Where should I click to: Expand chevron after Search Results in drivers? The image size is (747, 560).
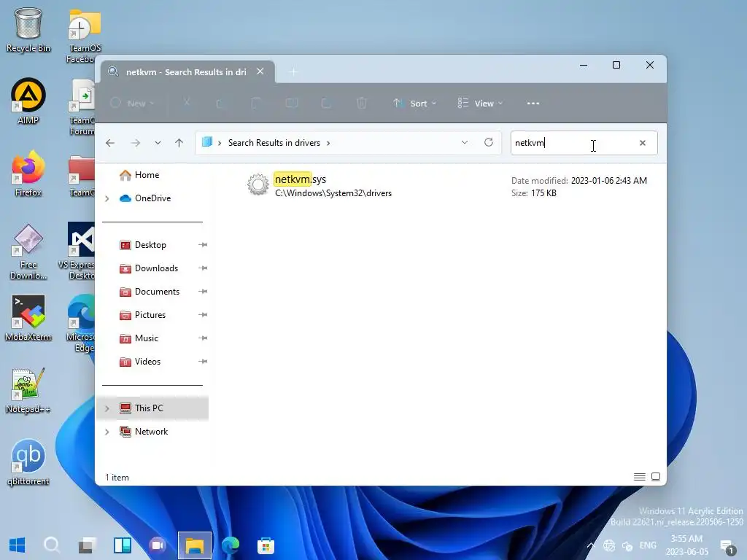pyautogui.click(x=328, y=143)
